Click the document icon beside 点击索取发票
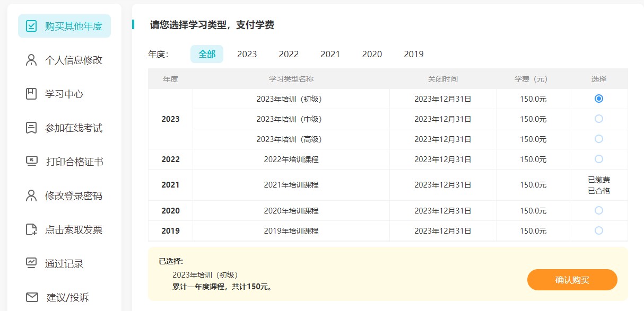 [31, 229]
